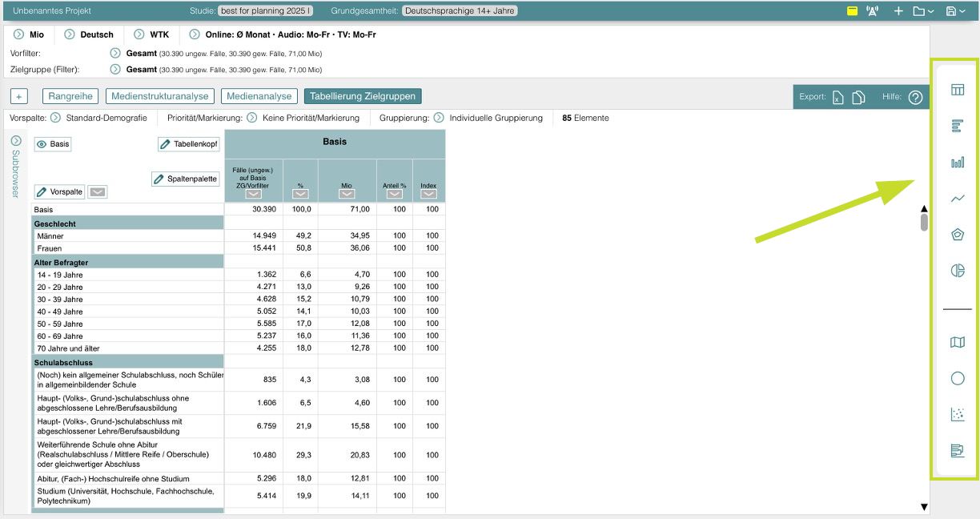This screenshot has height=519, width=980.
Task: Switch to the Rangreihe tab
Action: (70, 96)
